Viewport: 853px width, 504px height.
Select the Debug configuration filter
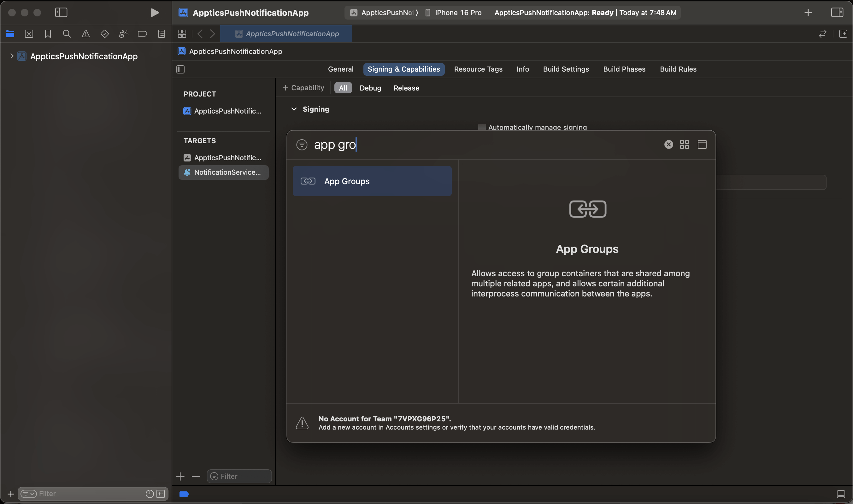[370, 88]
